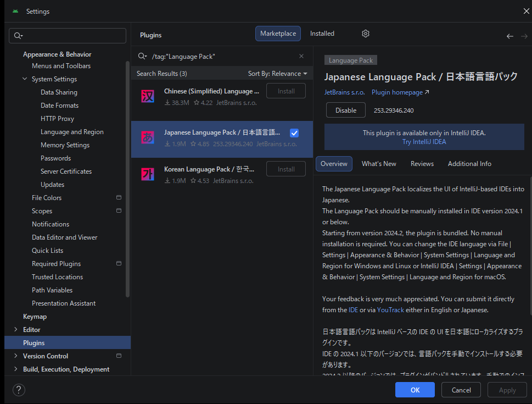The image size is (532, 404).
Task: Expand the Editor settings section
Action: (x=15, y=330)
